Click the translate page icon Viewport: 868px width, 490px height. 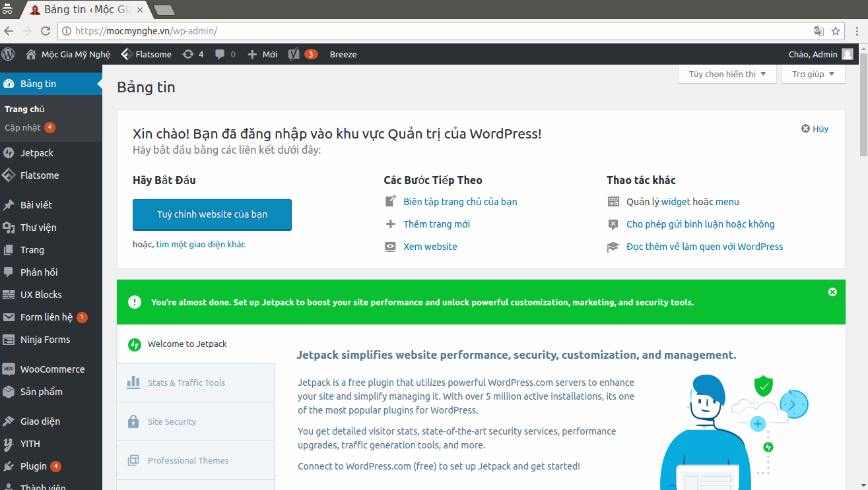coord(818,31)
